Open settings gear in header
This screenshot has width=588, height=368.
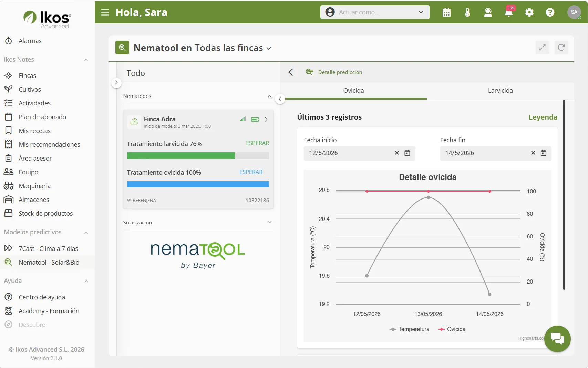point(529,12)
